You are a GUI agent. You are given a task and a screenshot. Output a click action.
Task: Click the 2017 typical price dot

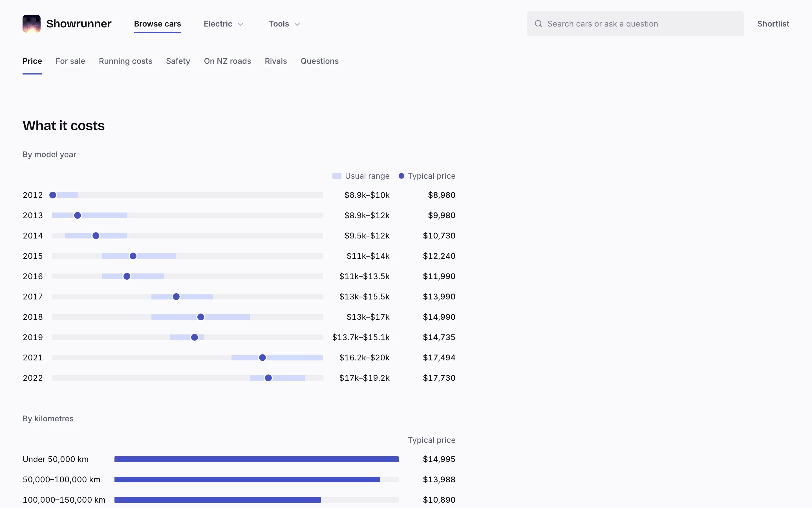tap(176, 297)
